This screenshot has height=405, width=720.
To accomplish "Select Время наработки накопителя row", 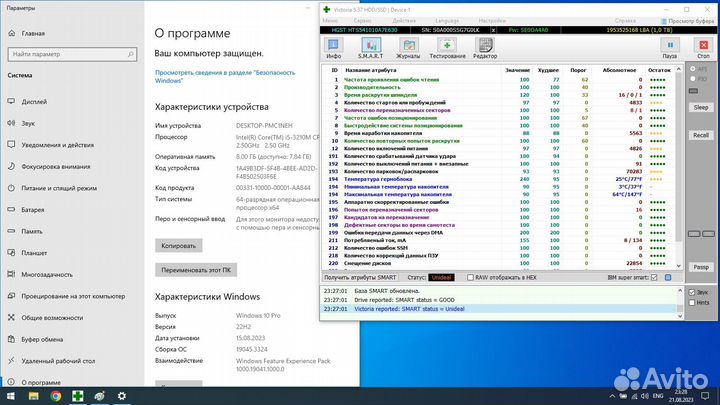I will click(498, 133).
